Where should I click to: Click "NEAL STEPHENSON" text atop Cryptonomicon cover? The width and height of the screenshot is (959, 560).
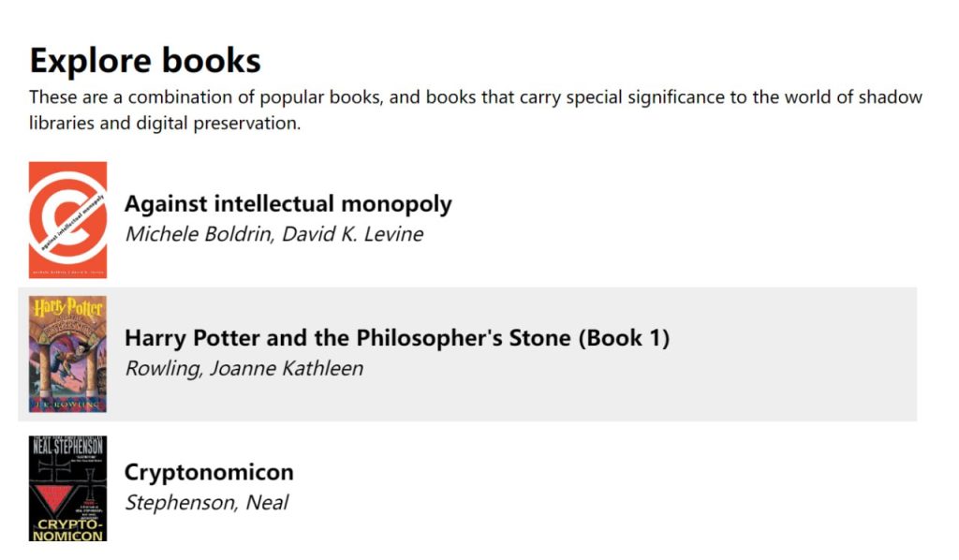[67, 444]
